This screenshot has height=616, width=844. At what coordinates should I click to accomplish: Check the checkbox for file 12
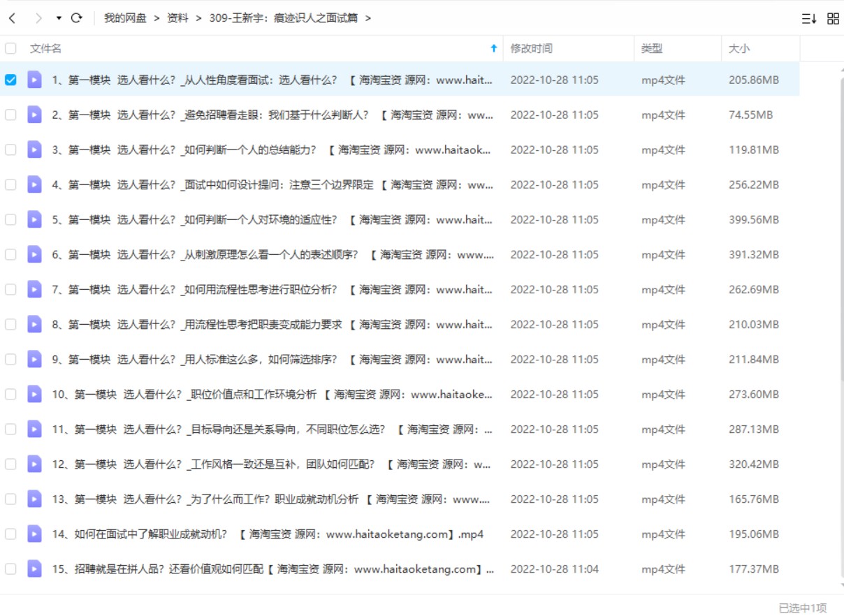(x=10, y=464)
